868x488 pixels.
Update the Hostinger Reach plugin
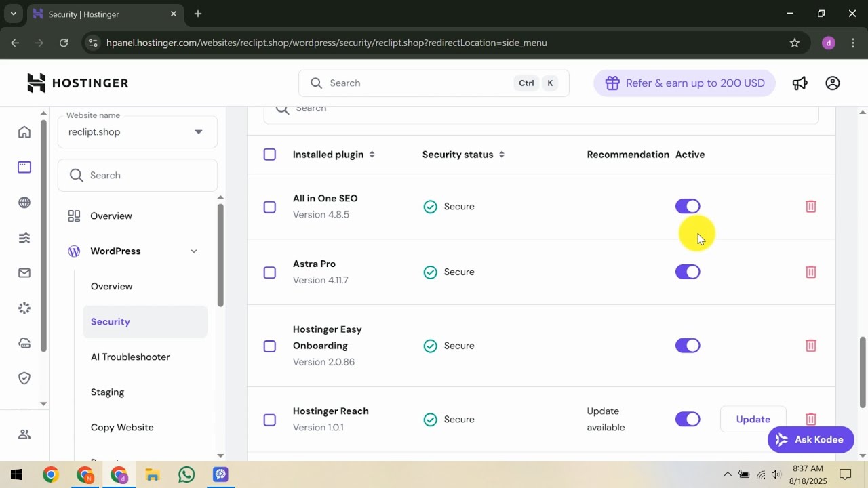[x=753, y=419]
